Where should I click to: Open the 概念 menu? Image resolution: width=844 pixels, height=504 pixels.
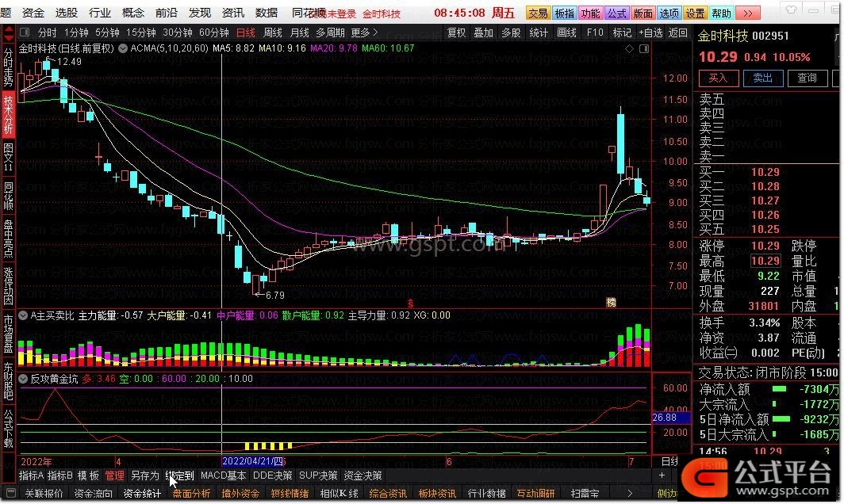[133, 13]
